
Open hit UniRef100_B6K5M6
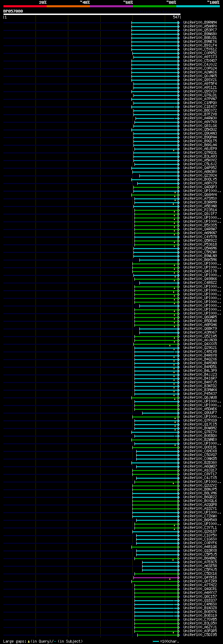coord(200,260)
